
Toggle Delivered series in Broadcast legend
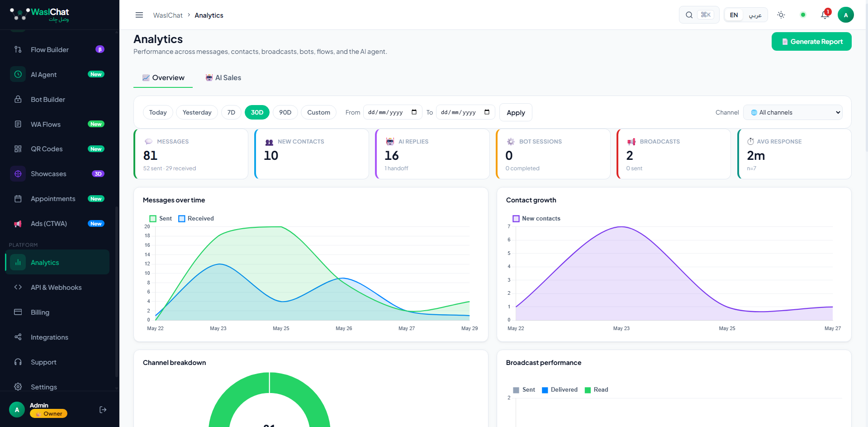(x=560, y=390)
